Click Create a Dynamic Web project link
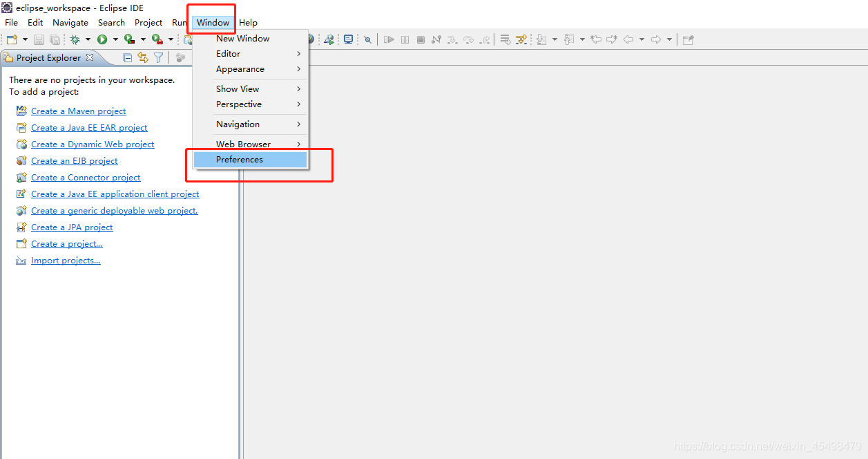The height and width of the screenshot is (459, 868). point(93,144)
